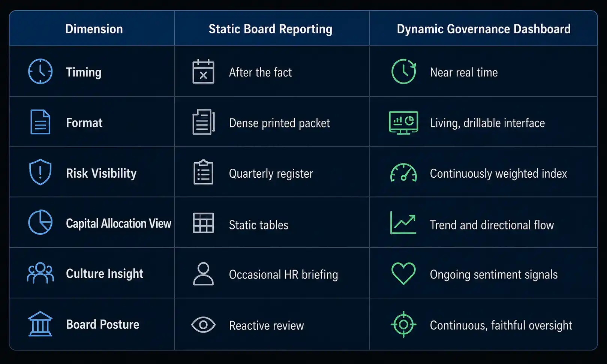
Task: Click the grid table icon beside Static tables
Action: pyautogui.click(x=203, y=223)
